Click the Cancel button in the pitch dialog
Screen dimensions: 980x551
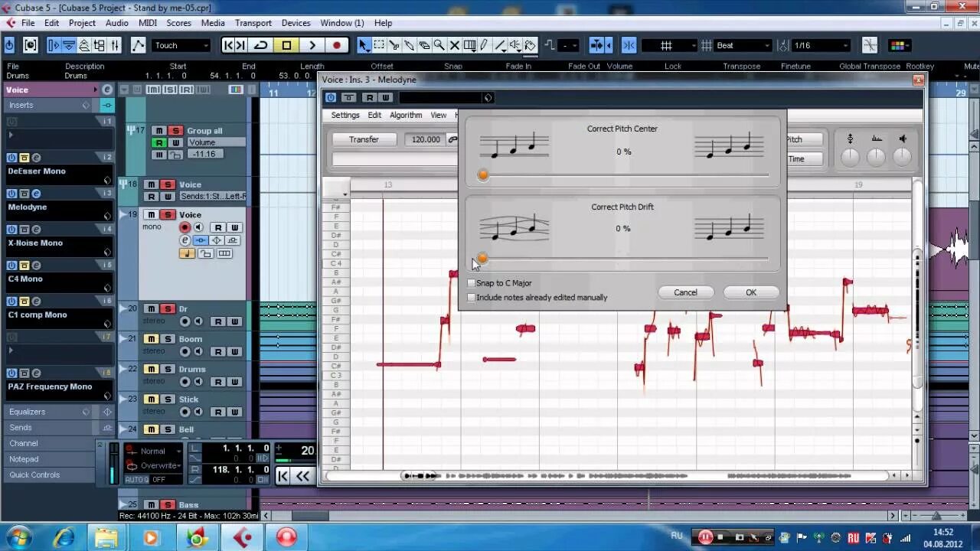pos(685,292)
